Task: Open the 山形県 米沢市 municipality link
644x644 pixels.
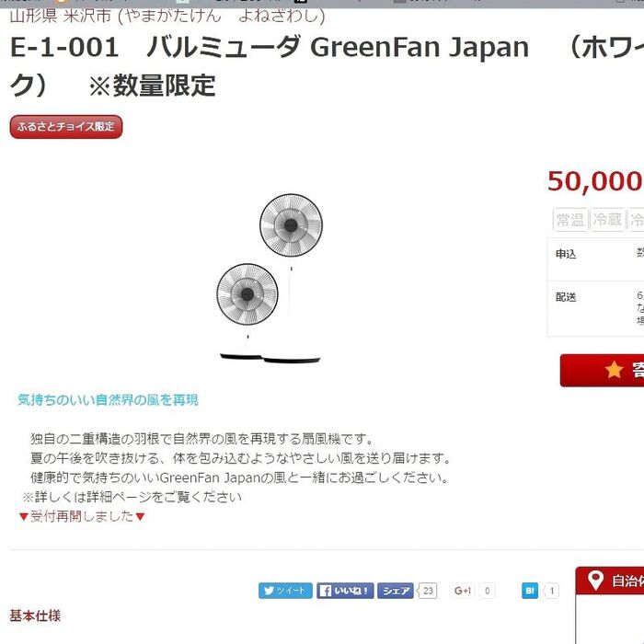Action: pos(61,16)
